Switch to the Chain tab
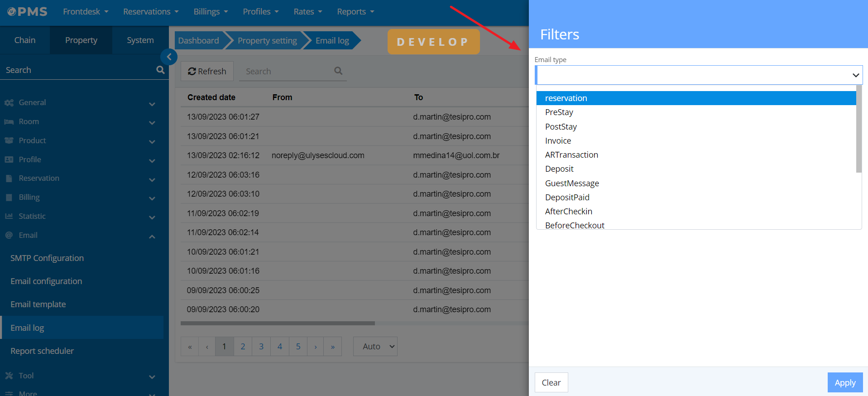This screenshot has width=868, height=396. pos(25,40)
